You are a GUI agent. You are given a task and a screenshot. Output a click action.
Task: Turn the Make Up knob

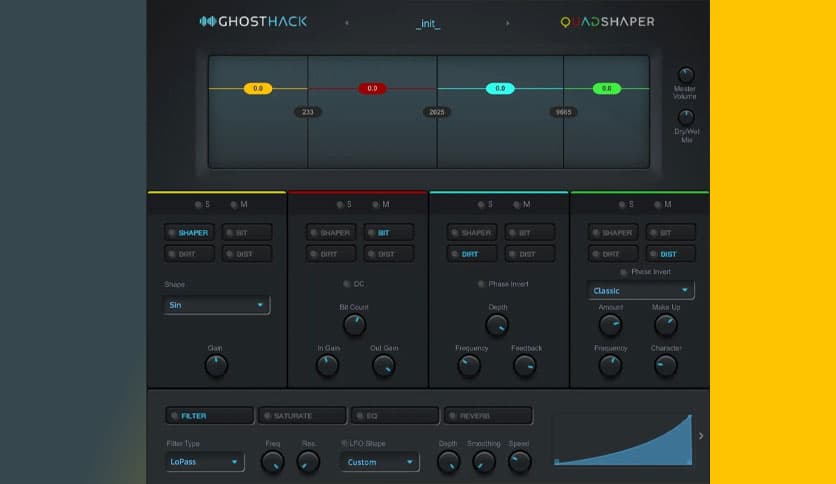[666, 325]
